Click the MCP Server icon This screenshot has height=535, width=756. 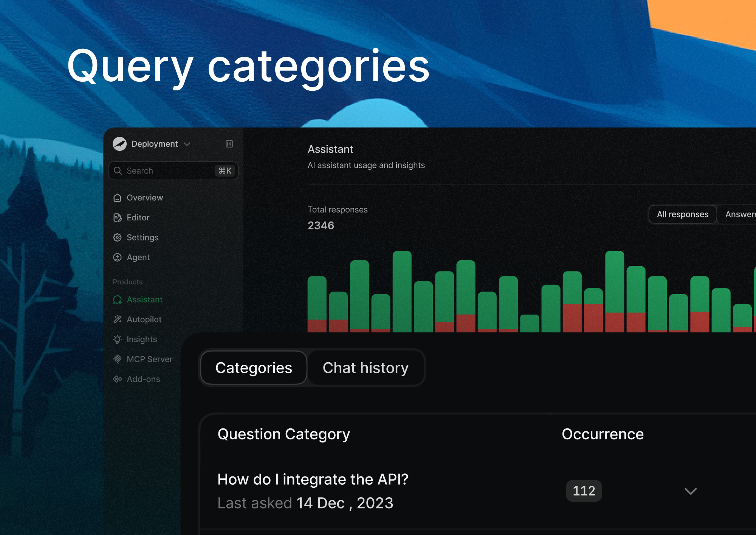tap(118, 359)
